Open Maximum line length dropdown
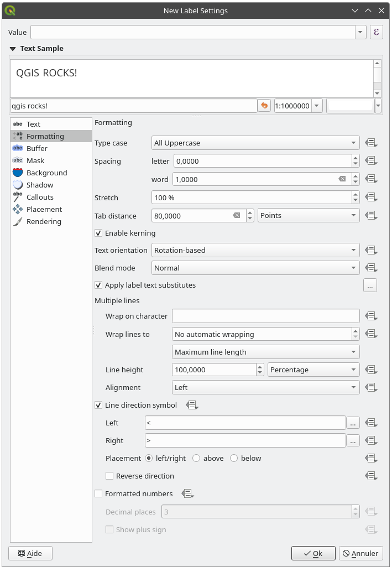392x577 pixels. pyautogui.click(x=265, y=352)
